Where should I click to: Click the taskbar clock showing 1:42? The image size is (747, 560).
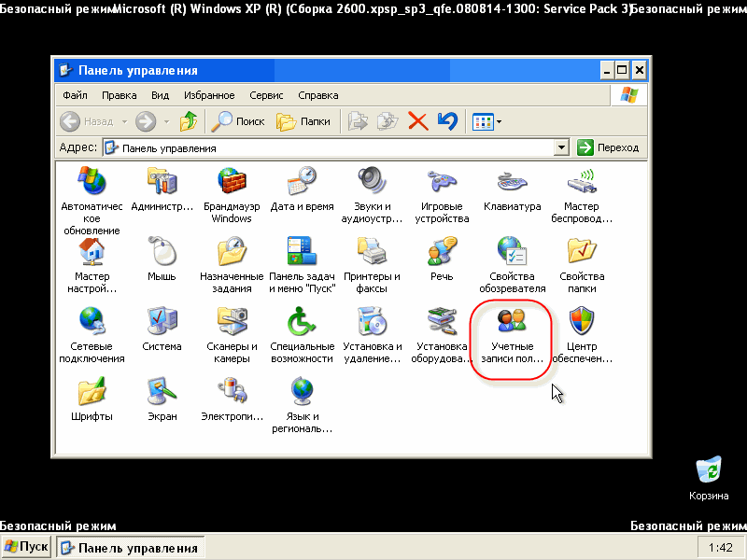[720, 548]
